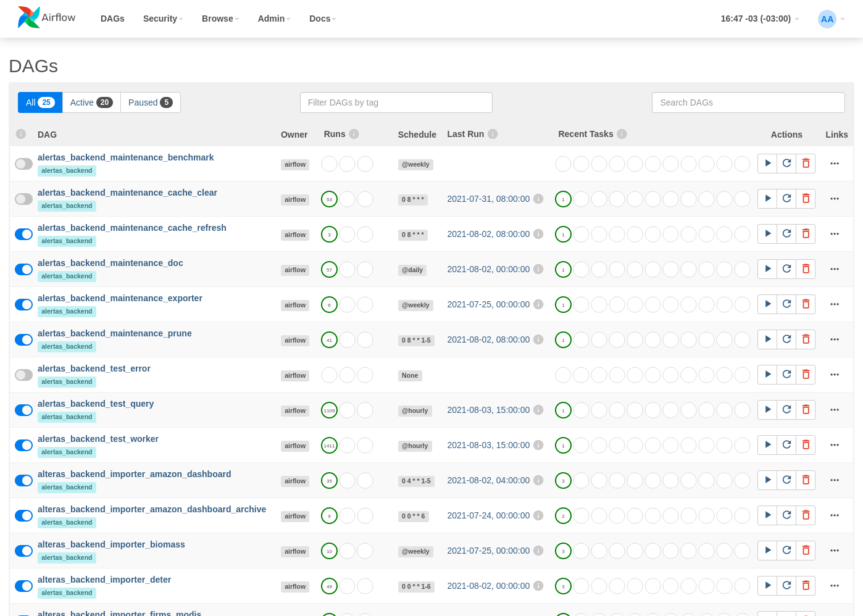The image size is (863, 616).
Task: Delete the alertas_backend_maintenance_benchmark DAG
Action: click(806, 164)
